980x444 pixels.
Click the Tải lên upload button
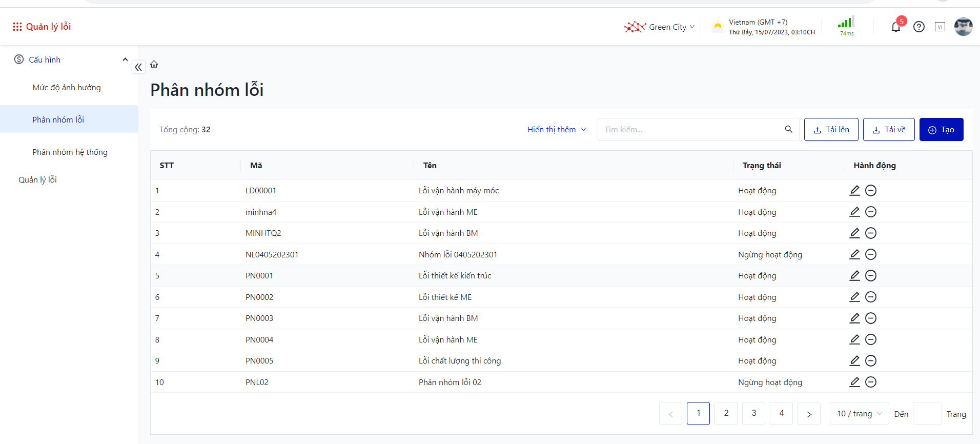(x=831, y=130)
